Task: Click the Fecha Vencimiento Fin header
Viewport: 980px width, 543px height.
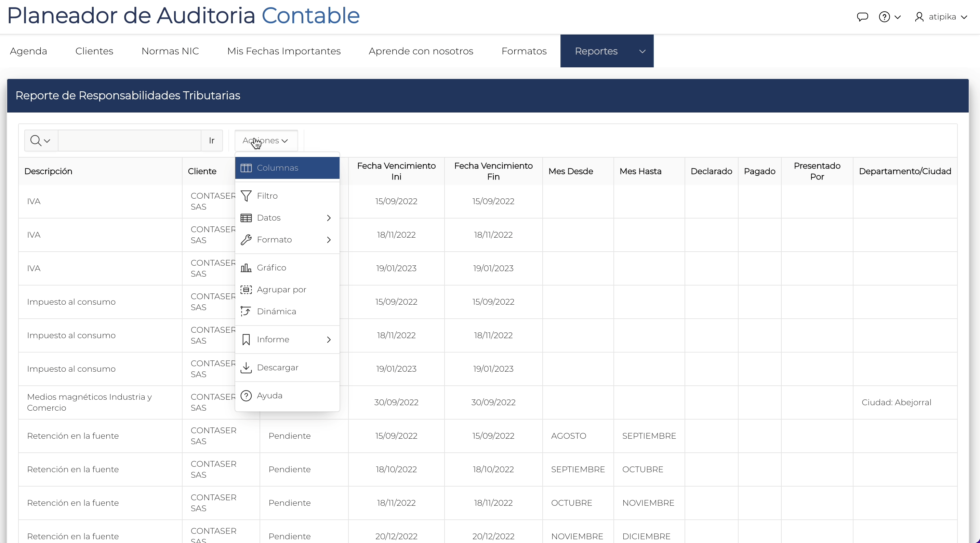Action: (x=493, y=171)
